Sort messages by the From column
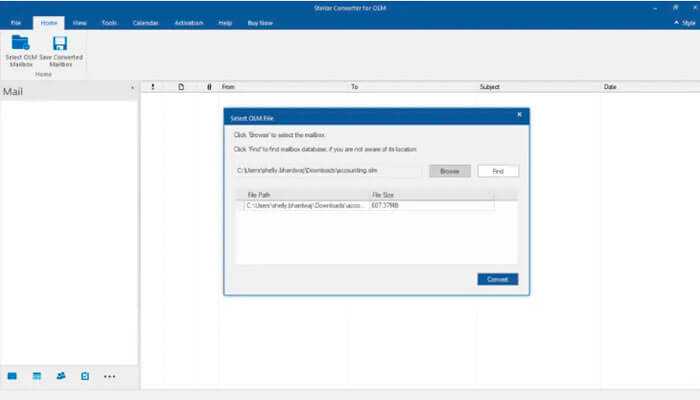The width and height of the screenshot is (700, 400). pos(228,87)
